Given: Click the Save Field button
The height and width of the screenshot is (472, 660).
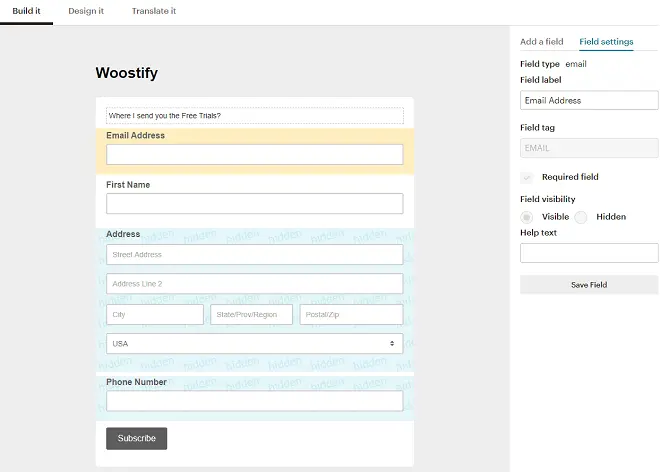Looking at the screenshot, I should (589, 285).
